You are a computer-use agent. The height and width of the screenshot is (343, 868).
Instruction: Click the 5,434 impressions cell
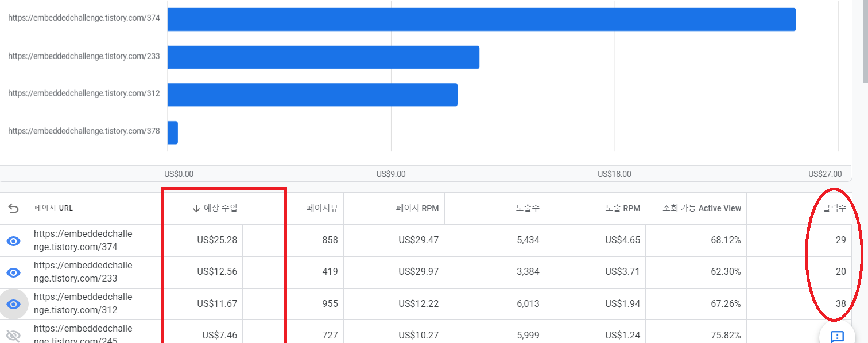(528, 240)
